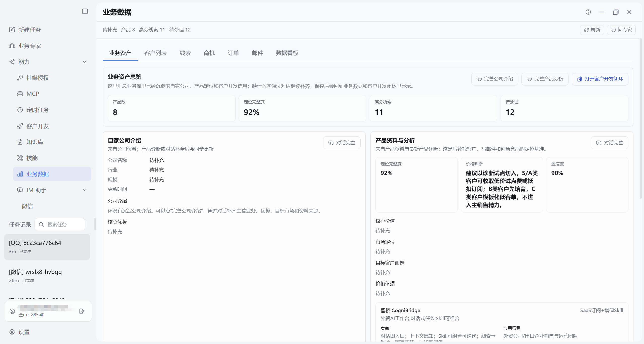Screen dimensions: 644x344
Task: Click 对话完善 in 自家公司介绍 card
Action: (342, 143)
